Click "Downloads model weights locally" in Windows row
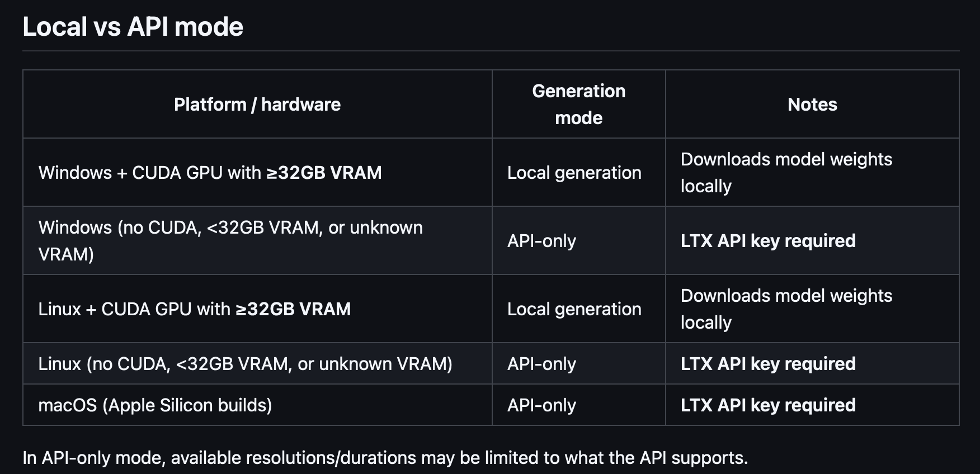The height and width of the screenshot is (474, 980). point(786,173)
